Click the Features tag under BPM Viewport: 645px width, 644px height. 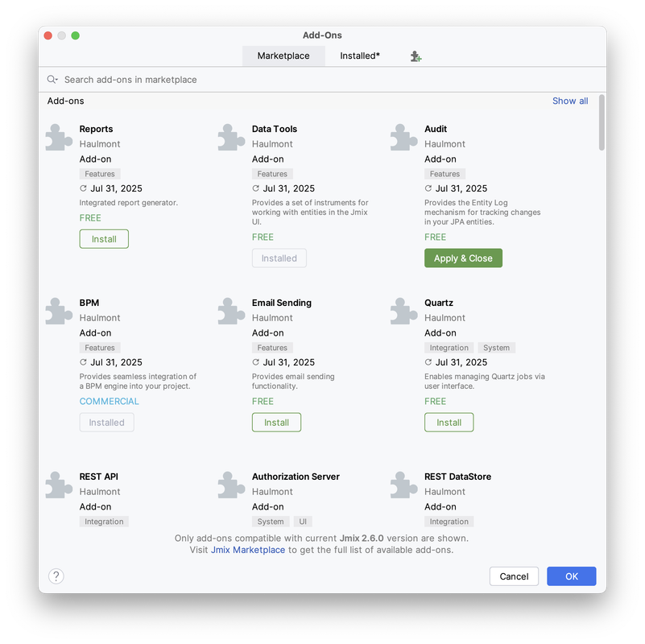tap(100, 348)
